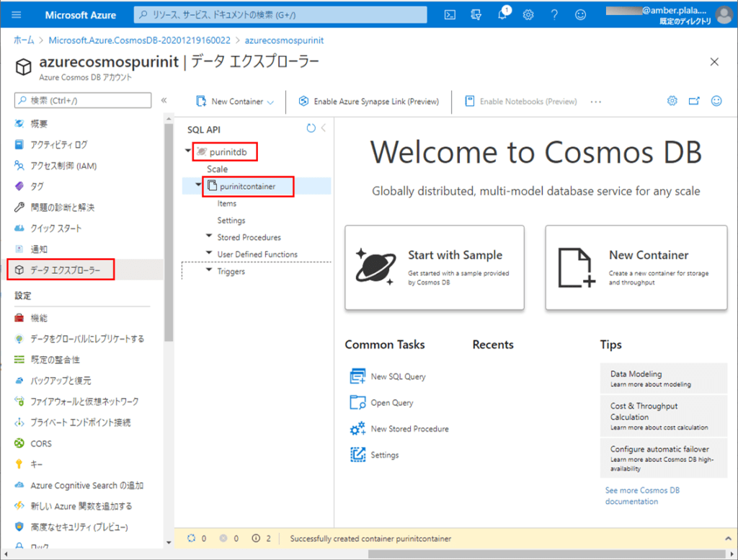738x560 pixels.
Task: Open the New Container dropdown
Action: tap(270, 102)
